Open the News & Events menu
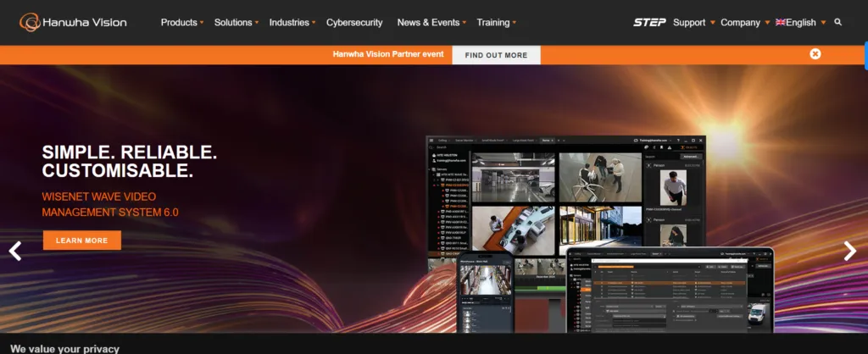Screen dimensions: 868x354 [431, 23]
